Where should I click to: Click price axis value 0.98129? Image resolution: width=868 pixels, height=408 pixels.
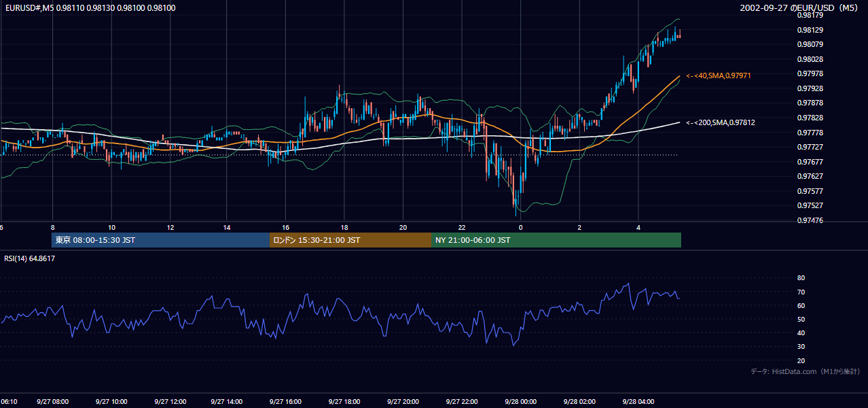coord(810,30)
